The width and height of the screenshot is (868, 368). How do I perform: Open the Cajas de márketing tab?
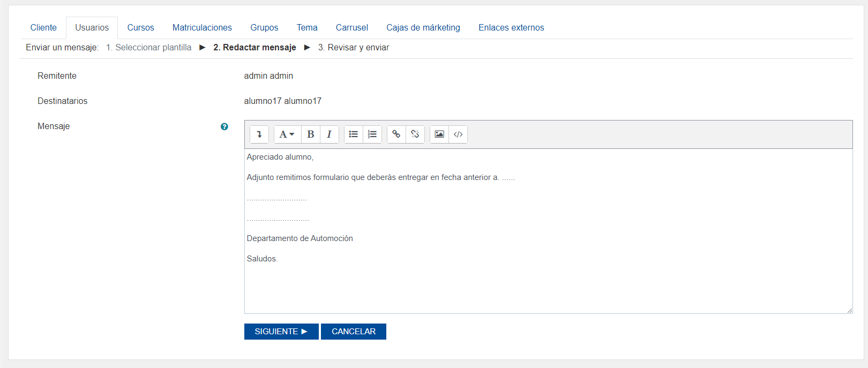pyautogui.click(x=423, y=28)
